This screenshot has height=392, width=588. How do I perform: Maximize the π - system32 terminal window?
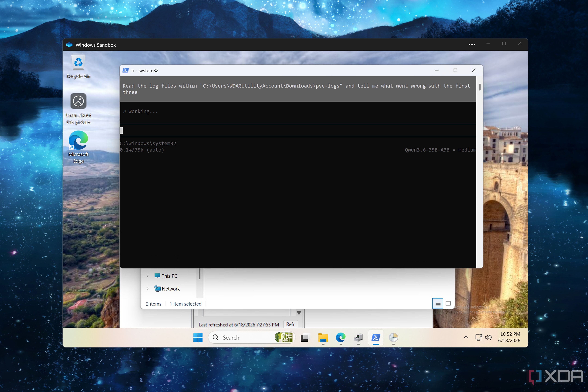(x=455, y=71)
